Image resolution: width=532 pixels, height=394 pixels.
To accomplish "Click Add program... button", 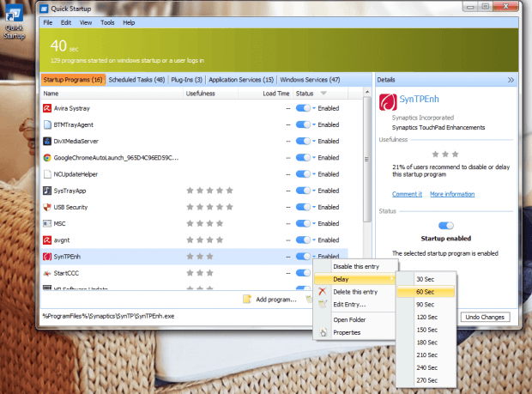I will point(270,300).
